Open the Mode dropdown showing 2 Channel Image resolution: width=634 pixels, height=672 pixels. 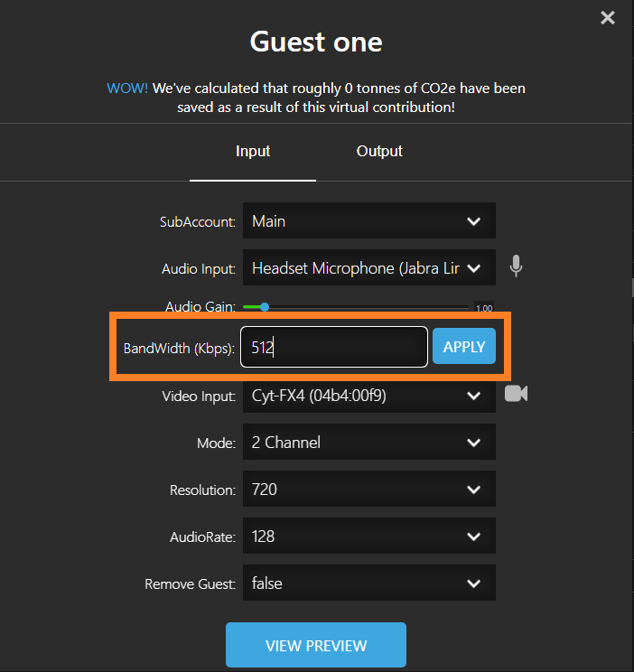(x=369, y=442)
